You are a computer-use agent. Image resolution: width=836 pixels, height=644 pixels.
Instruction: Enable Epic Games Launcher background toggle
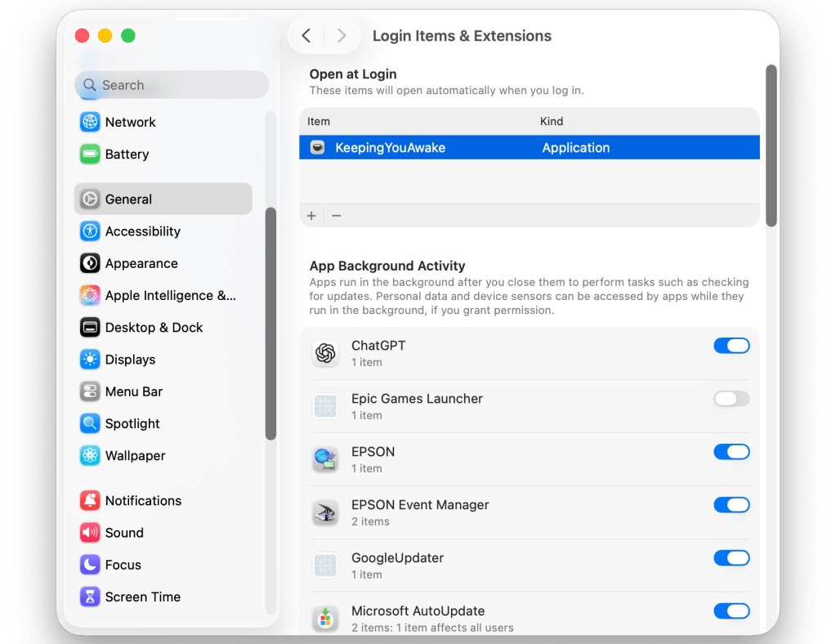pos(731,399)
